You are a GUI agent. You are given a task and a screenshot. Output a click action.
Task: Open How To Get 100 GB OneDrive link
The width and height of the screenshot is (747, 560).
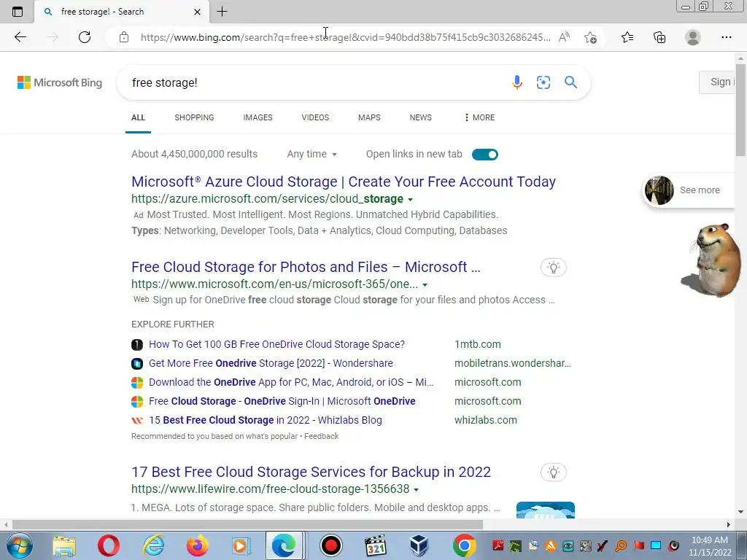(276, 344)
